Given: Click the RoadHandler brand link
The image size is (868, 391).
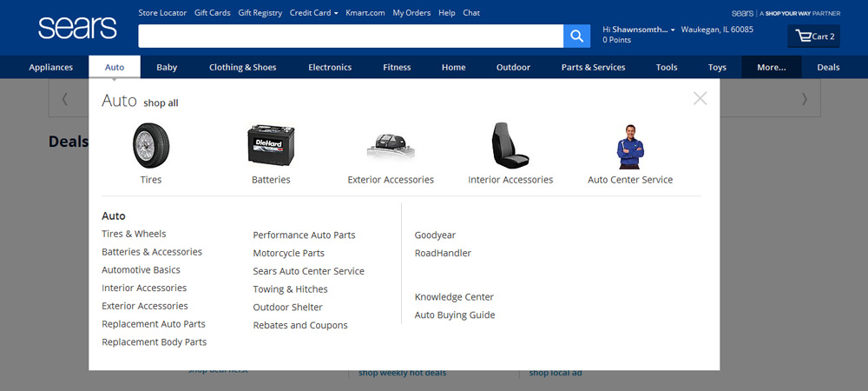Looking at the screenshot, I should [x=443, y=253].
